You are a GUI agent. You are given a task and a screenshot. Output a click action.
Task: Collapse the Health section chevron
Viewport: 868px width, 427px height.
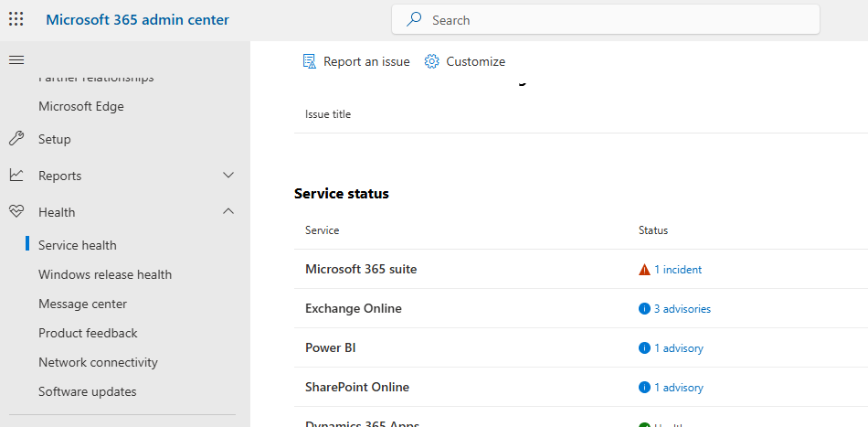(x=228, y=211)
